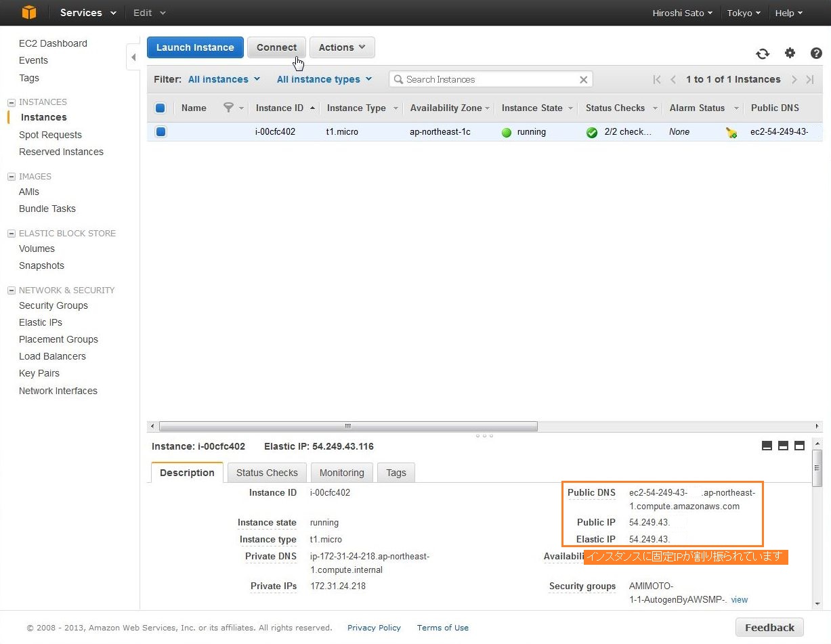Viewport: 831px width, 644px height.
Task: Maximize the details pane layout icon
Action: (x=799, y=446)
